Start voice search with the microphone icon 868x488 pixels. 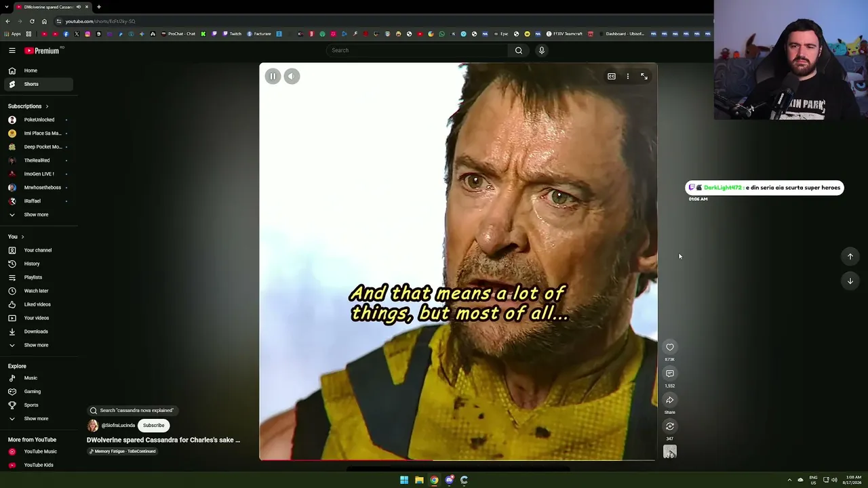point(542,50)
